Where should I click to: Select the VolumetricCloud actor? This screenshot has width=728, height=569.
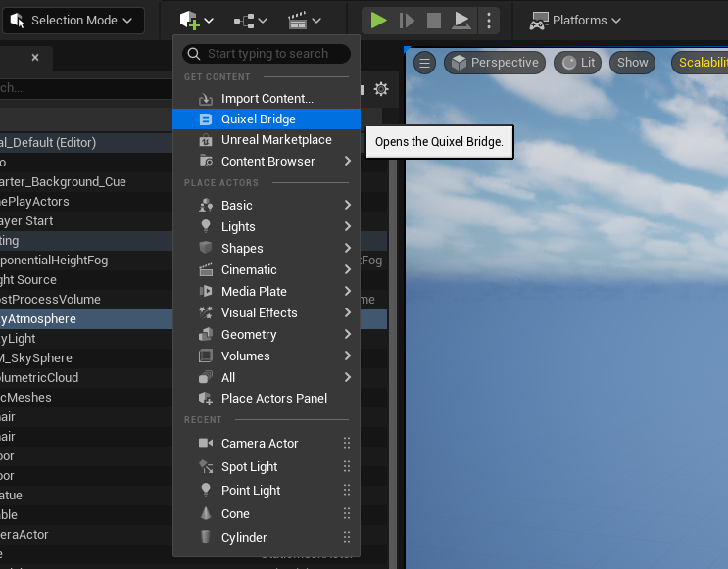[x=86, y=377]
